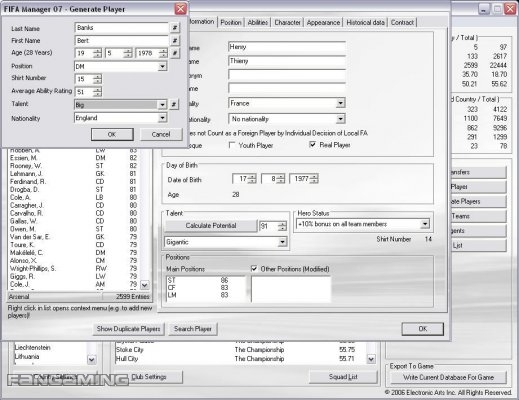Select Van der Sar, E. in the player list

click(x=74, y=237)
